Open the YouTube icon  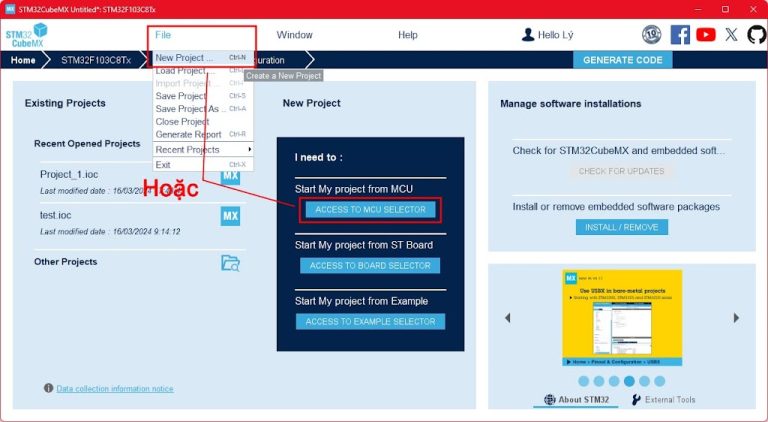[705, 35]
